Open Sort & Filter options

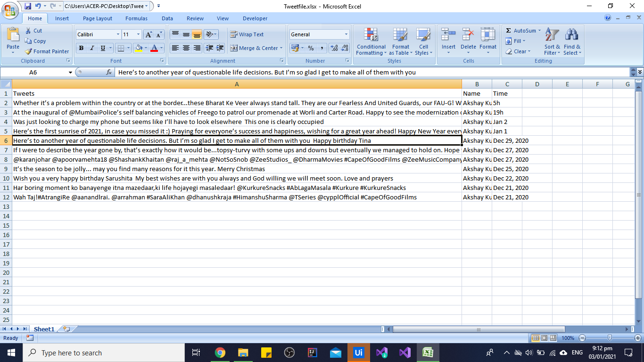pos(552,41)
